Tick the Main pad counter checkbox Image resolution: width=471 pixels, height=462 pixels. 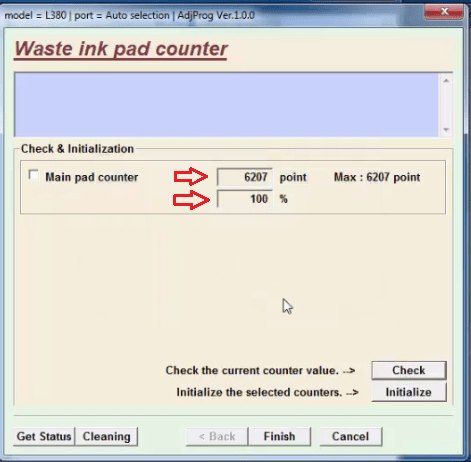point(33,175)
